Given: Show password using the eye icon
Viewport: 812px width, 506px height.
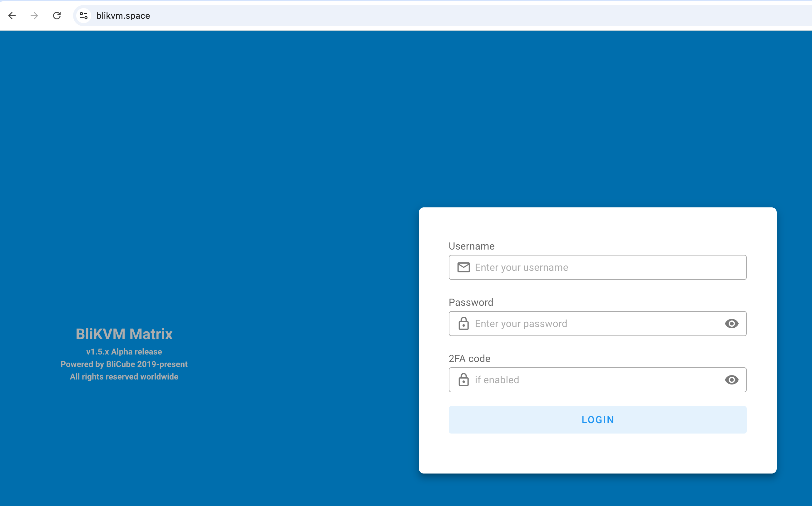Looking at the screenshot, I should (x=731, y=324).
